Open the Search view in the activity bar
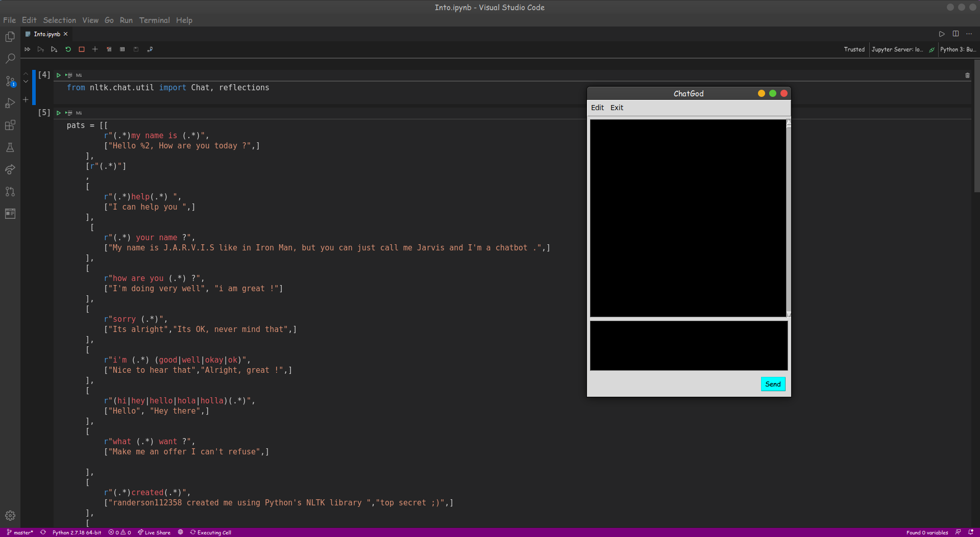The image size is (980, 537). point(10,59)
